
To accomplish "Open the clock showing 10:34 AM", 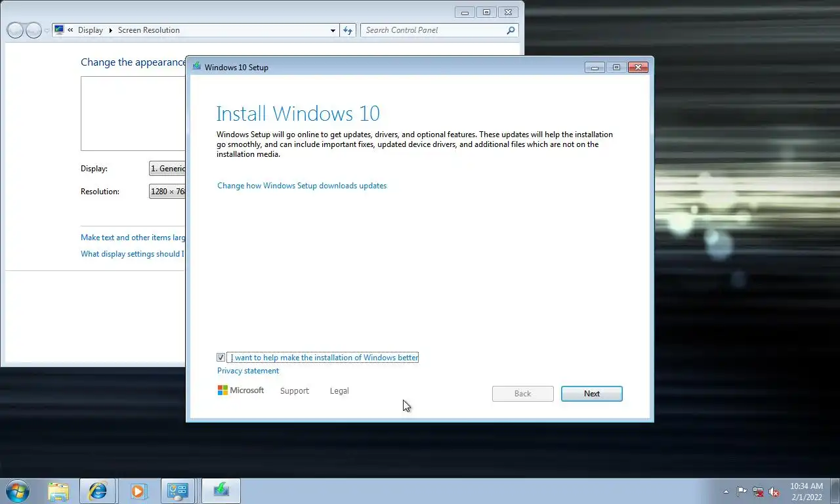I will 806,486.
